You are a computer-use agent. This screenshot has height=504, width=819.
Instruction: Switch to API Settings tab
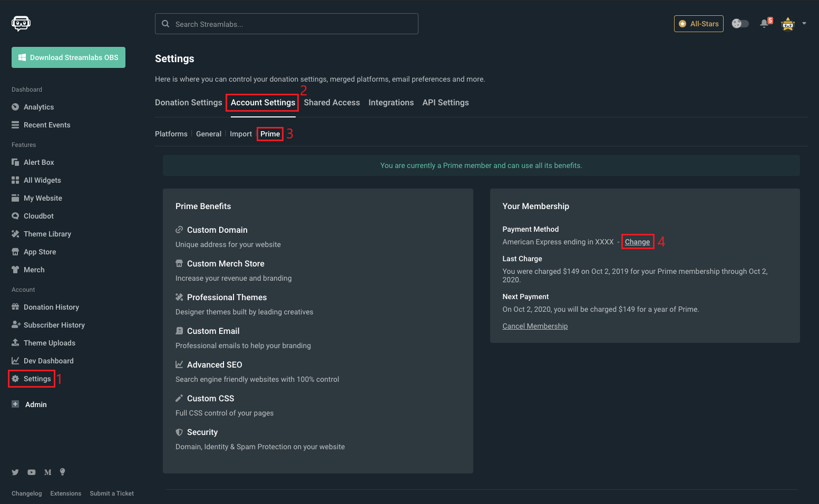click(446, 103)
